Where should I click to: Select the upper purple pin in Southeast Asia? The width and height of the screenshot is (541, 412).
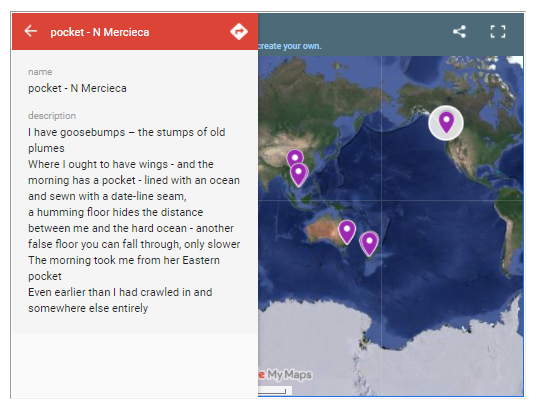[x=295, y=158]
